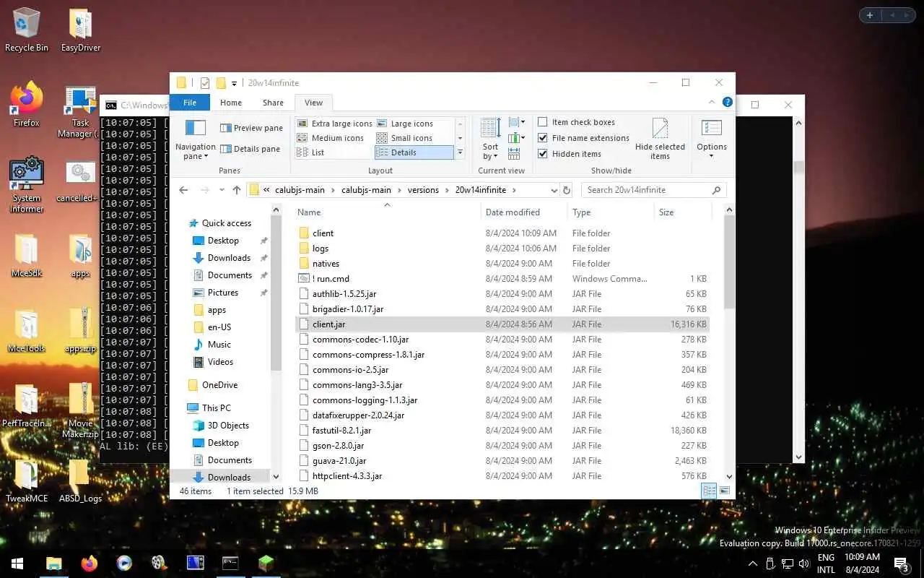Switch layout to Extra large icons

[335, 124]
